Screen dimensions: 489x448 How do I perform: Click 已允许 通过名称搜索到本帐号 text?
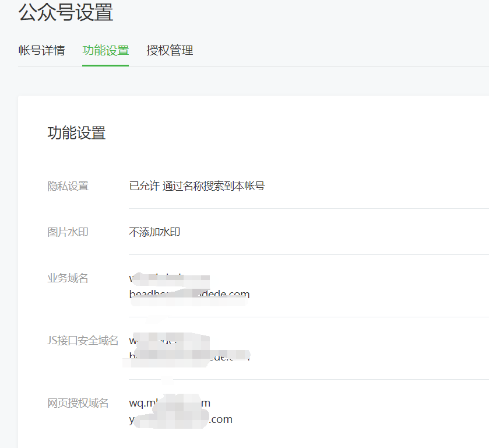click(x=197, y=186)
